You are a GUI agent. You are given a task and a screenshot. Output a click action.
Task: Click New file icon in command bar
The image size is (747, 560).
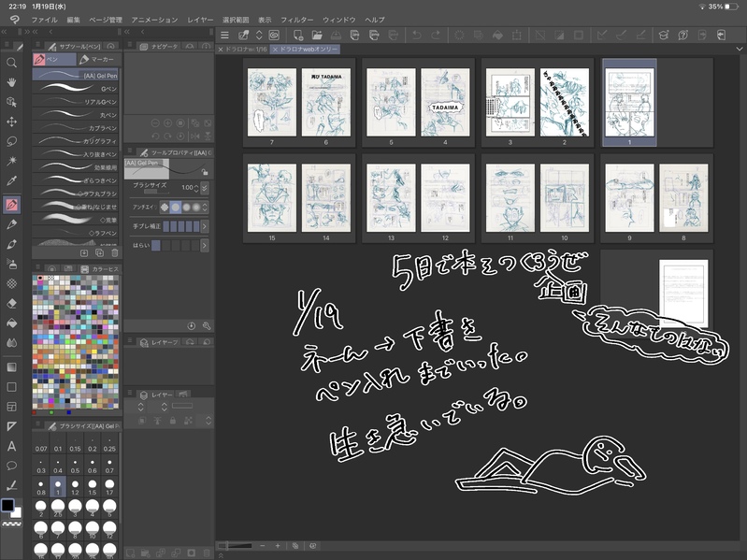(x=298, y=36)
